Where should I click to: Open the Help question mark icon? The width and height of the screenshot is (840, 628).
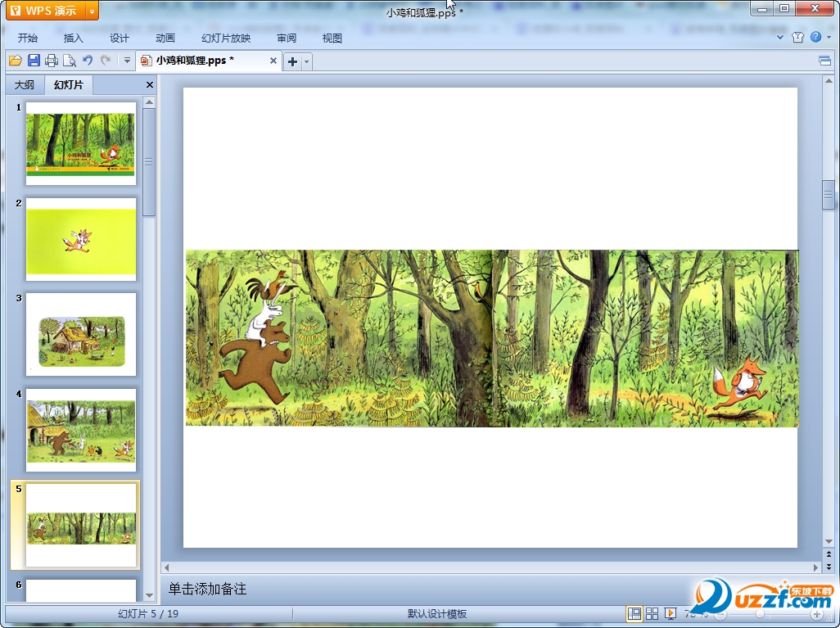(815, 37)
